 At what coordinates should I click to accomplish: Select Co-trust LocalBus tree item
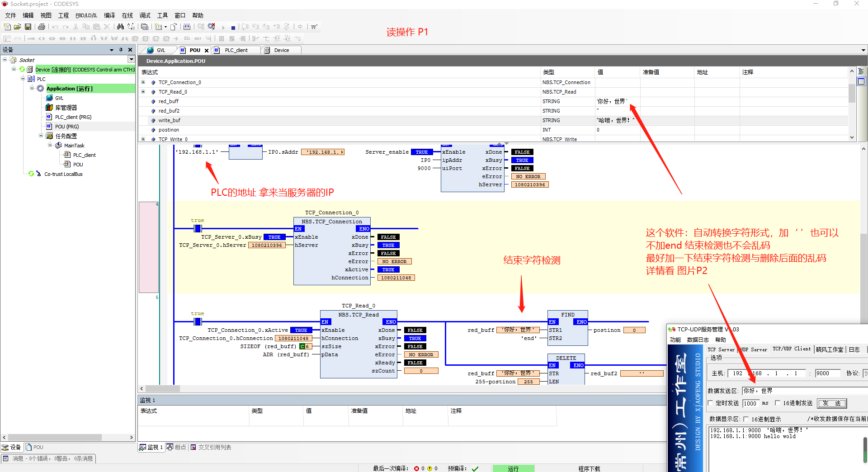pos(63,174)
